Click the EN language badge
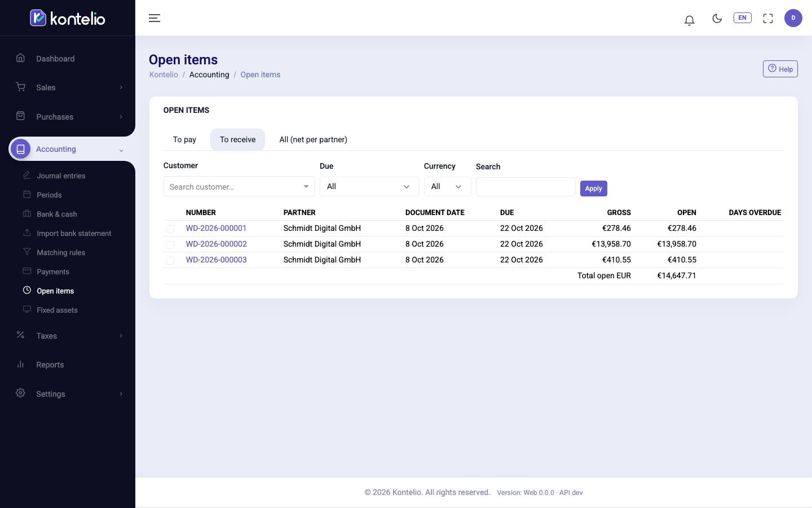This screenshot has height=508, width=812. 742,18
